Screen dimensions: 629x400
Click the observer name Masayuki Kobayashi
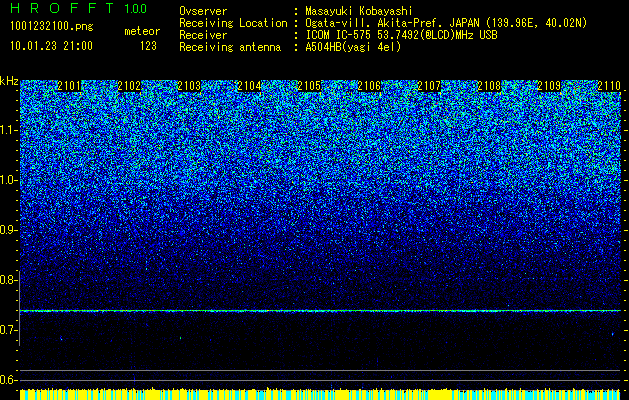click(359, 11)
